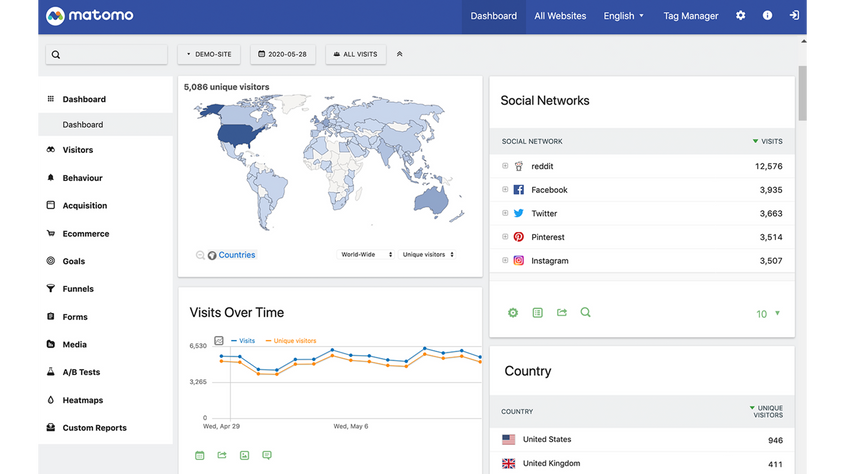Viewport: 844px width, 474px height.
Task: Click the Matomo logo
Action: click(89, 16)
